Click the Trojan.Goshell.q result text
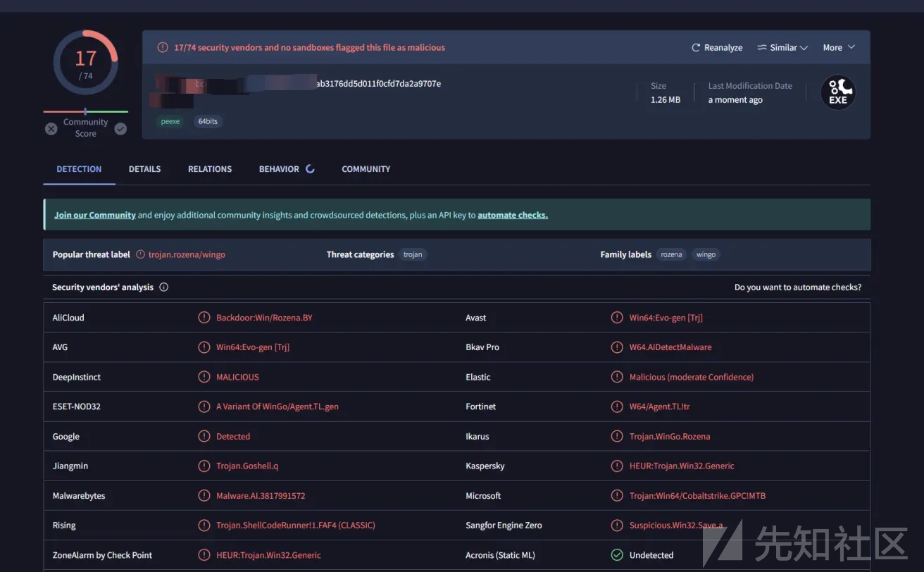The image size is (924, 572). pos(247,466)
